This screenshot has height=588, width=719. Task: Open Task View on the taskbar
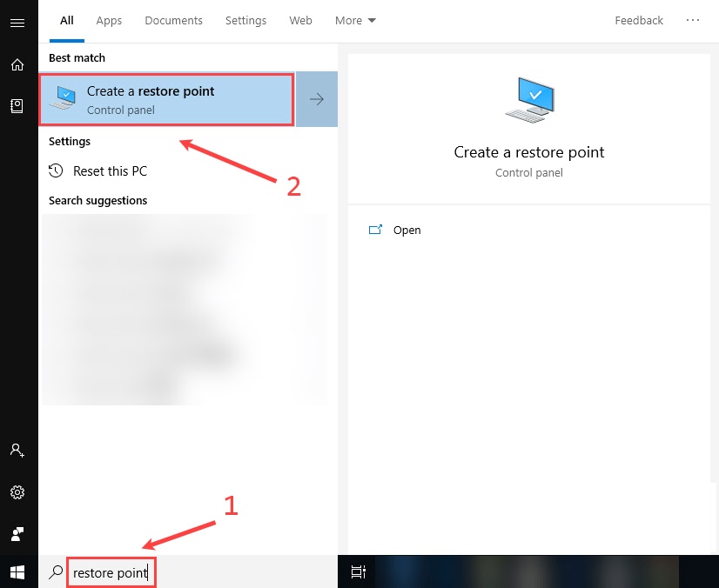pyautogui.click(x=358, y=572)
